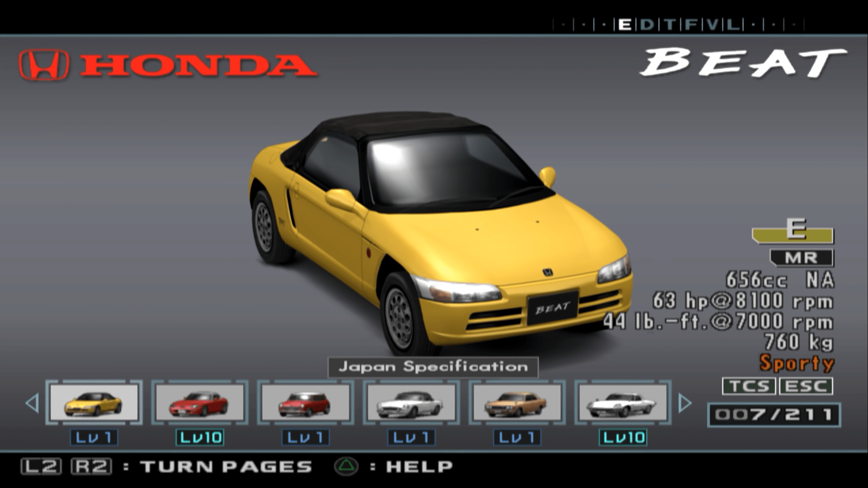This screenshot has width=868, height=488.
Task: Click the R2 page turn button
Action: pyautogui.click(x=91, y=466)
